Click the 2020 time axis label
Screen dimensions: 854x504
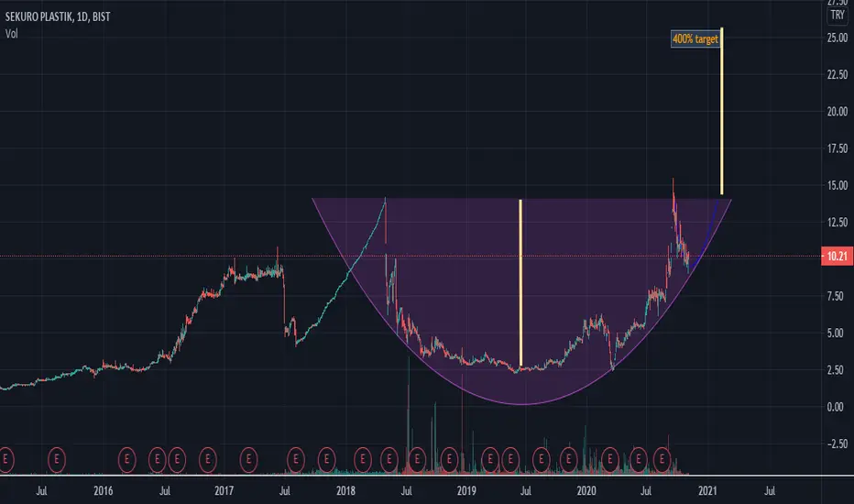tap(586, 491)
